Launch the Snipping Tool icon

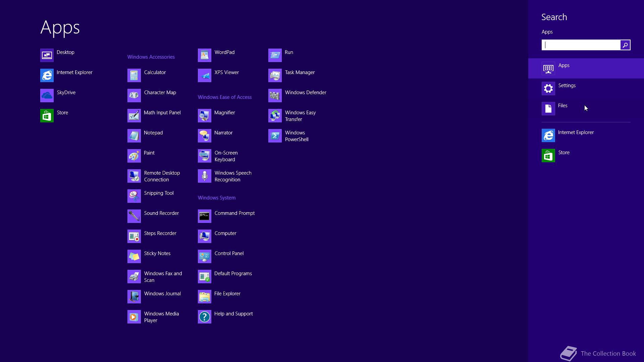134,196
